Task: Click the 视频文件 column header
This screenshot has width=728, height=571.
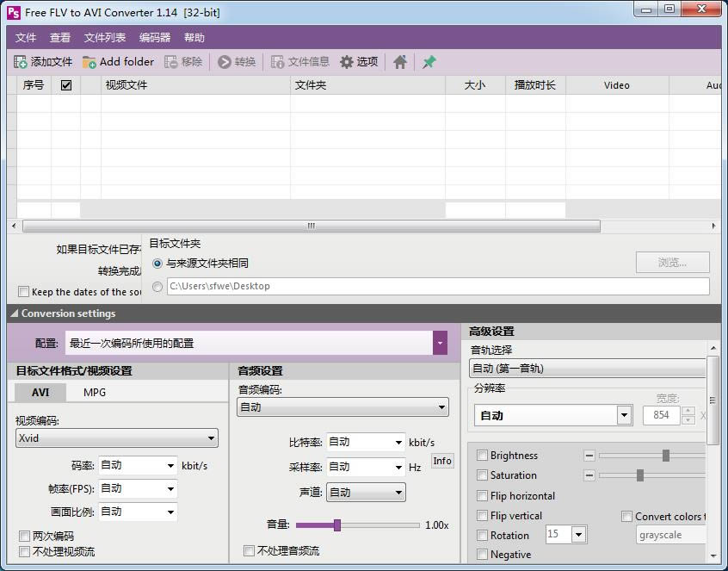Action: 195,85
